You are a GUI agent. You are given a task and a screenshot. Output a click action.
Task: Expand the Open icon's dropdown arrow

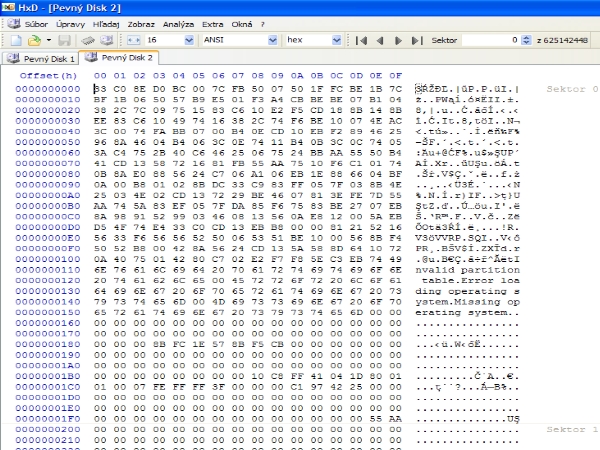[x=49, y=40]
